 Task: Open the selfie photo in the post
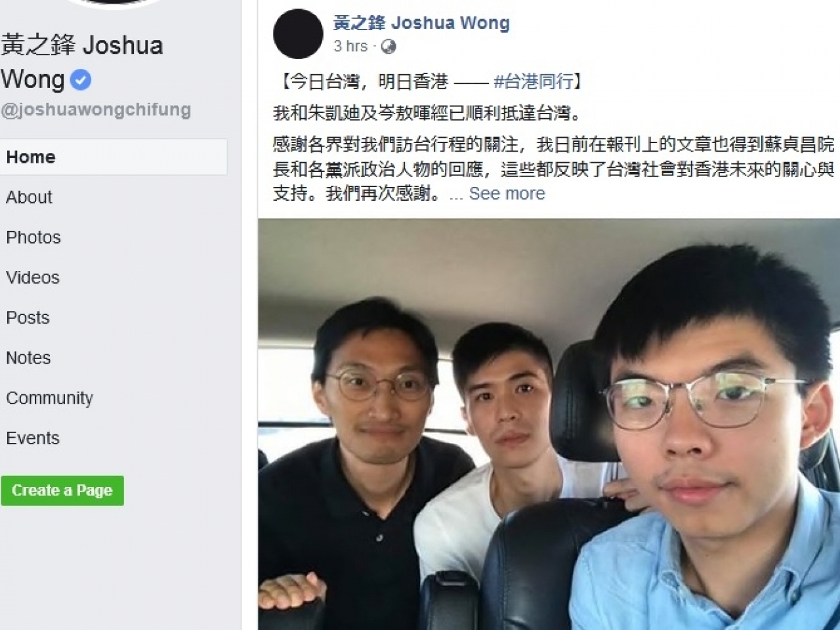[x=549, y=424]
